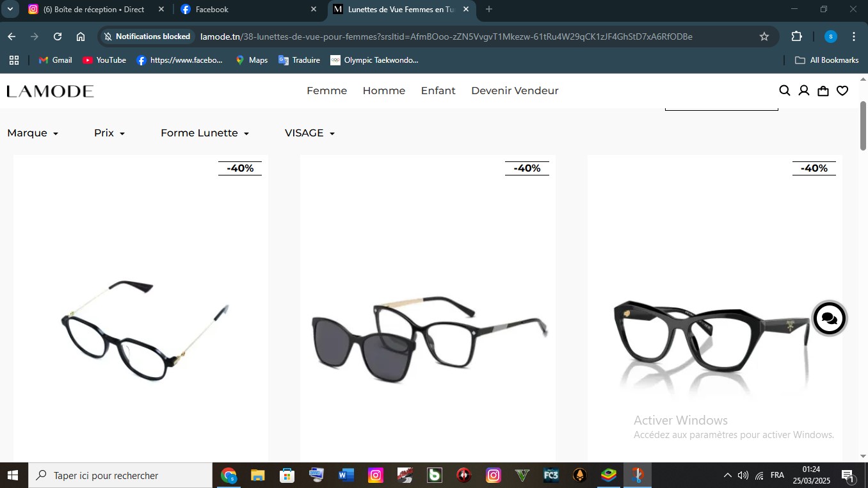Open the VISAGE filter dropdown
The width and height of the screenshot is (868, 488).
click(x=310, y=133)
